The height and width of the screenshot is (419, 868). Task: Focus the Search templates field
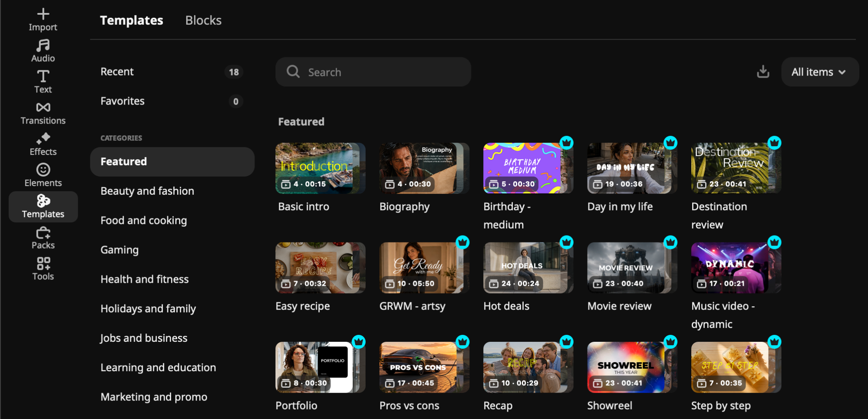click(373, 72)
